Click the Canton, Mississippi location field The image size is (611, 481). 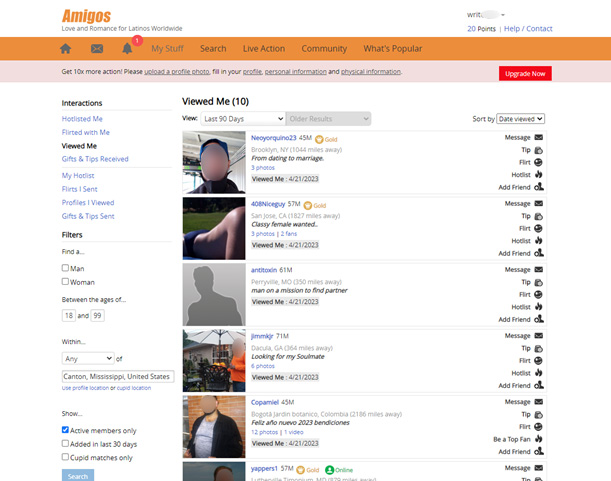[x=118, y=377]
